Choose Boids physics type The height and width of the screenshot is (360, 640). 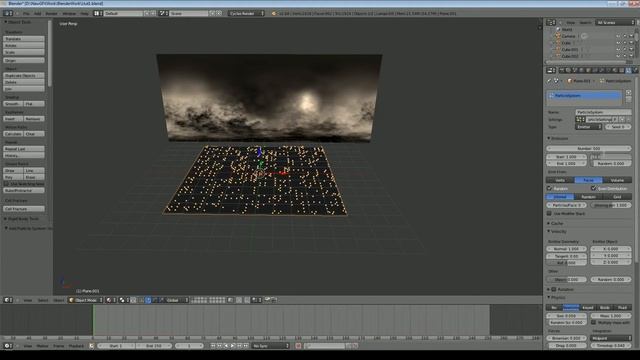click(605, 307)
